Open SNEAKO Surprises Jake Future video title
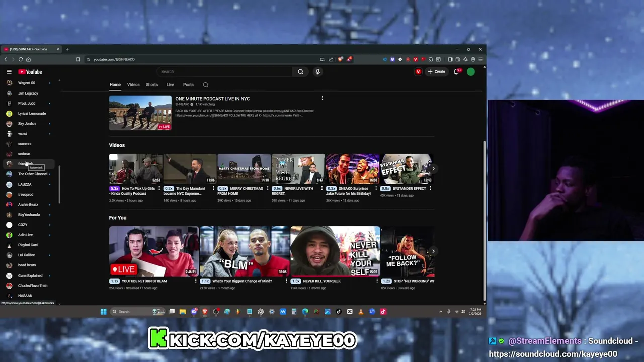Image resolution: width=644 pixels, height=362 pixels. 348,191
